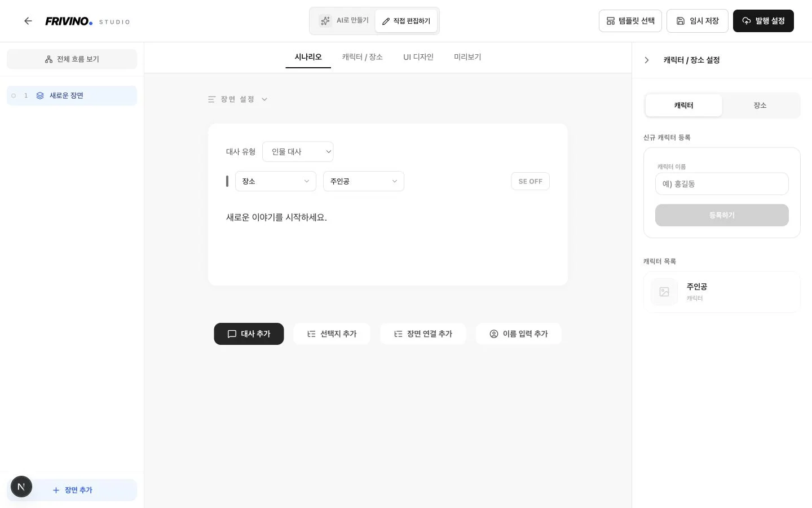Screen dimensions: 812x508
Task: Click the 주인공 character image placeholder
Action: pyautogui.click(x=664, y=292)
